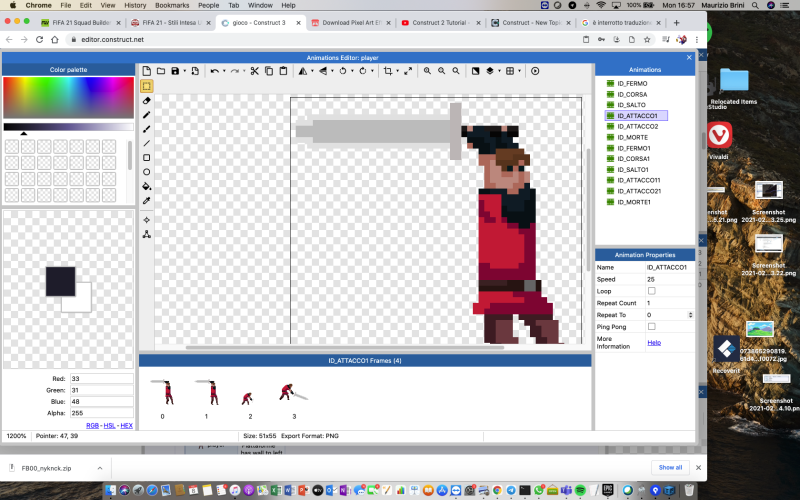Crop the image

coord(388,71)
